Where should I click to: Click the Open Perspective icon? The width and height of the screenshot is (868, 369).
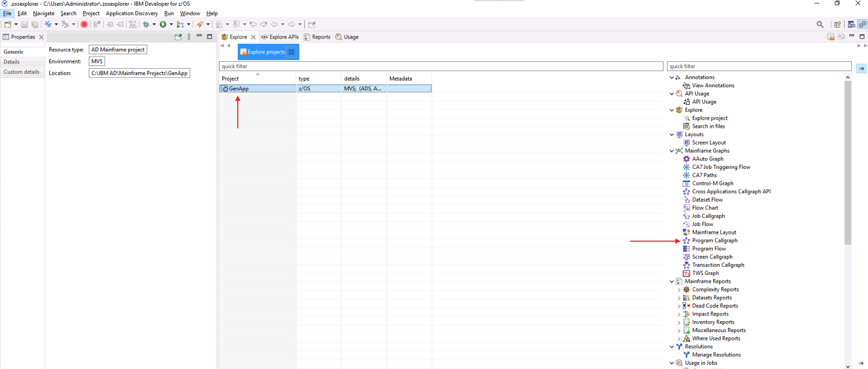pyautogui.click(x=837, y=24)
